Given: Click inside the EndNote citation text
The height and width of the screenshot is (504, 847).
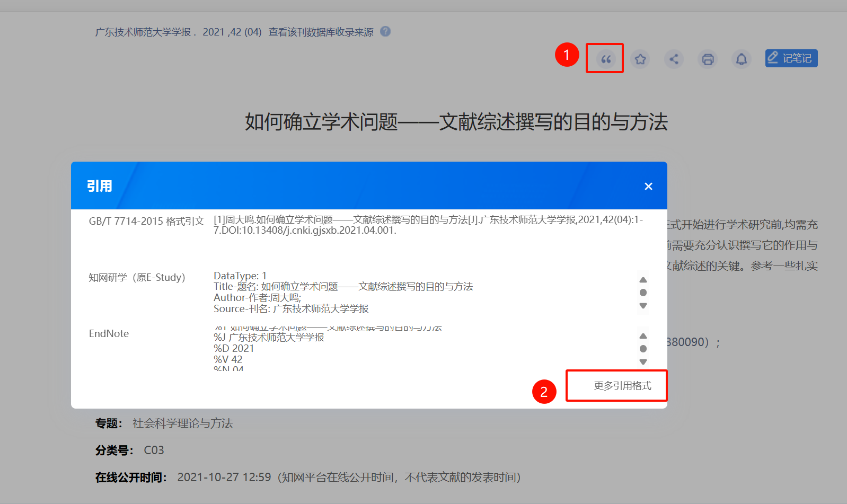Looking at the screenshot, I should tap(318, 348).
